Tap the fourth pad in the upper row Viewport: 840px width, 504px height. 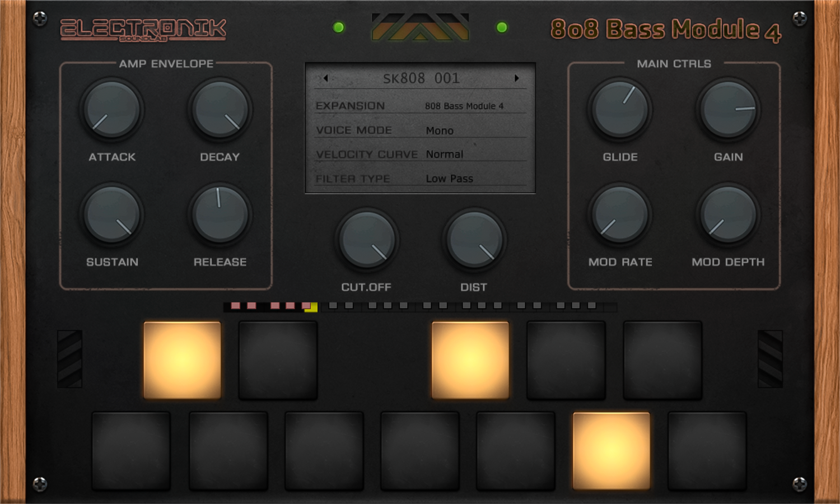(566, 360)
